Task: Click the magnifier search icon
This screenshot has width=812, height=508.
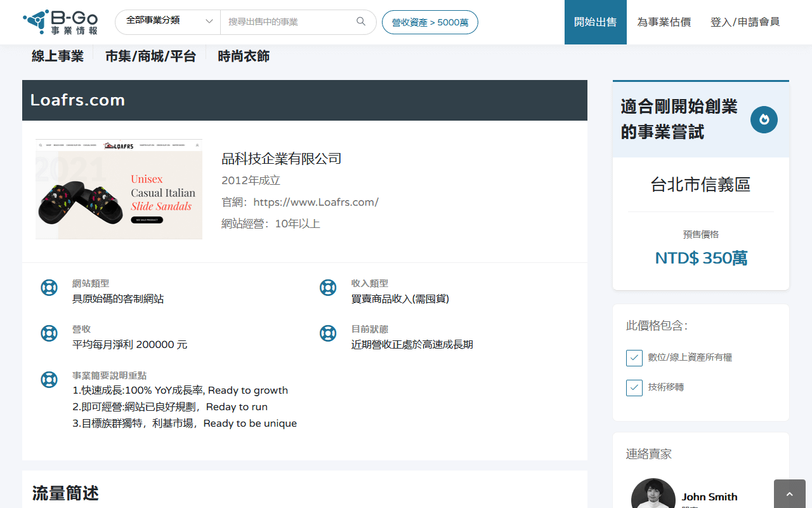Action: coord(361,22)
